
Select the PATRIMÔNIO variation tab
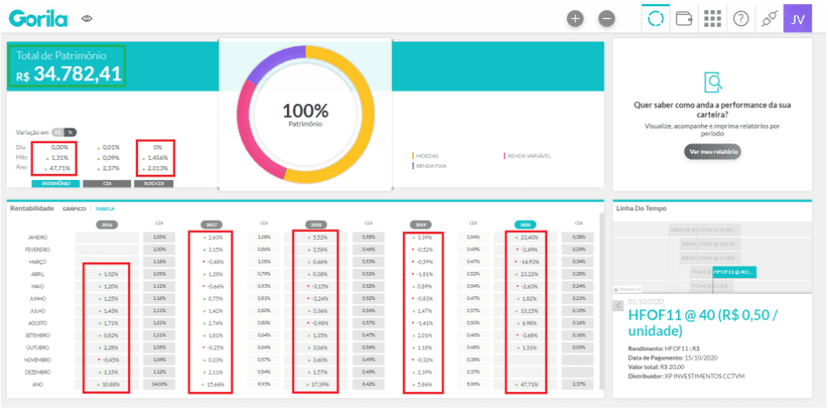(x=55, y=184)
